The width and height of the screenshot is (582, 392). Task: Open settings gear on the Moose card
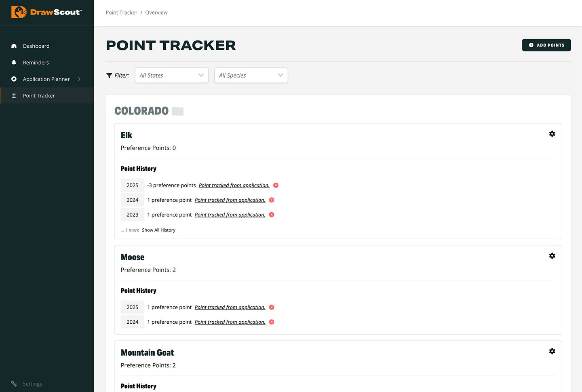coord(552,255)
